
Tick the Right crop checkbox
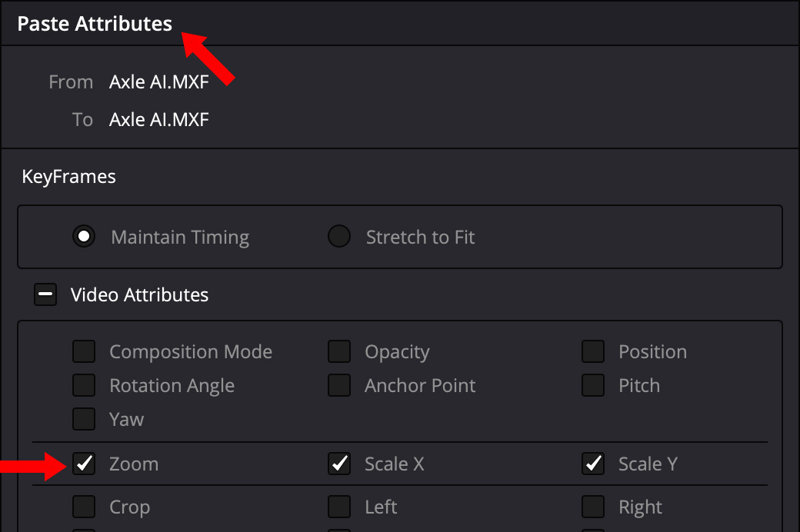tap(593, 507)
